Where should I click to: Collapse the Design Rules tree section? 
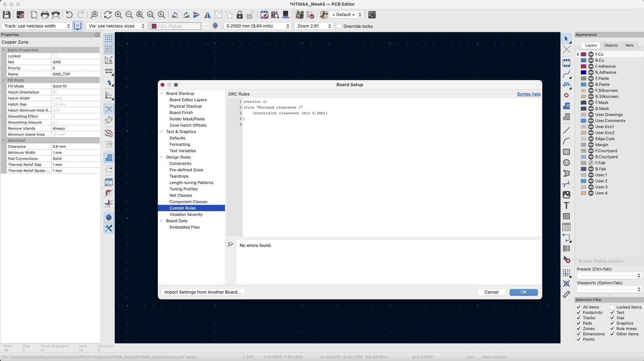(x=161, y=157)
